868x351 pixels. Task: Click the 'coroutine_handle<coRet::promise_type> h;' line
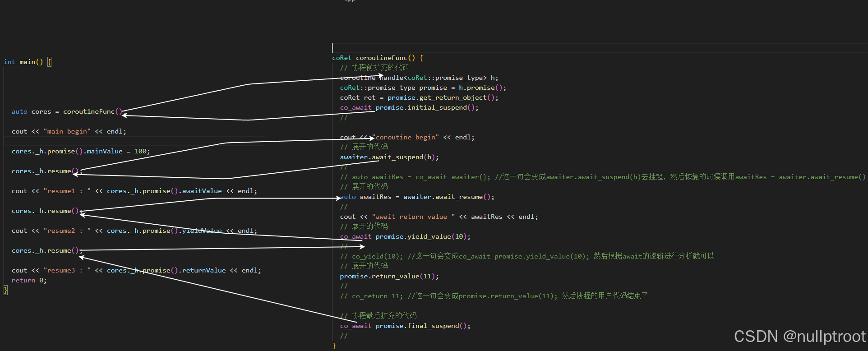pos(419,78)
